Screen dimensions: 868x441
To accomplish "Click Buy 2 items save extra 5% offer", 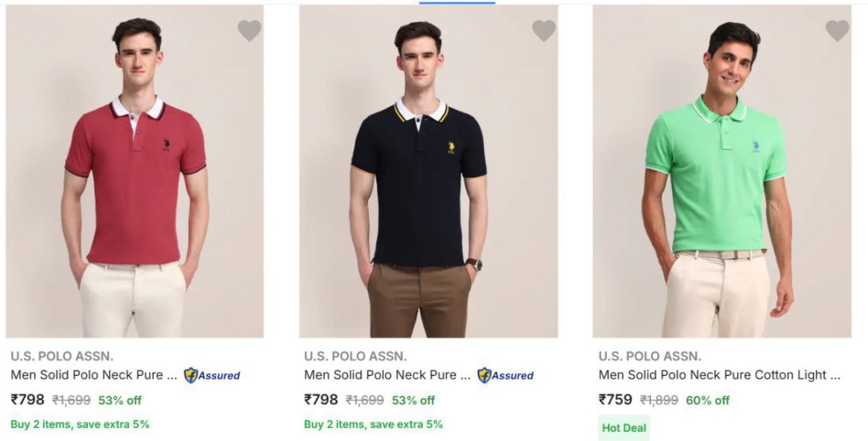I will [x=80, y=424].
